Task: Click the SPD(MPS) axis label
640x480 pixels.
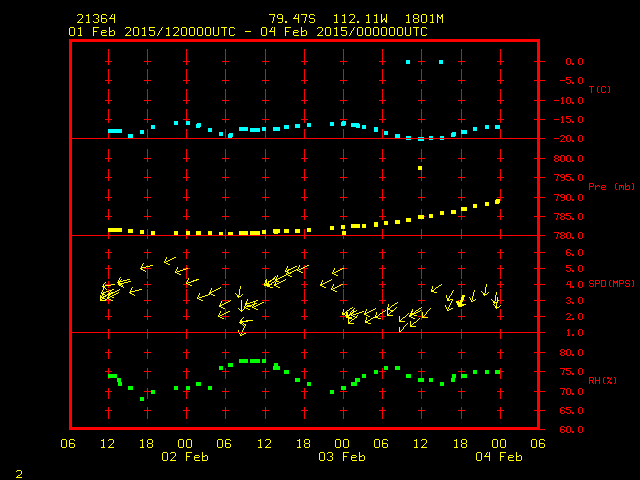Action: (x=611, y=283)
